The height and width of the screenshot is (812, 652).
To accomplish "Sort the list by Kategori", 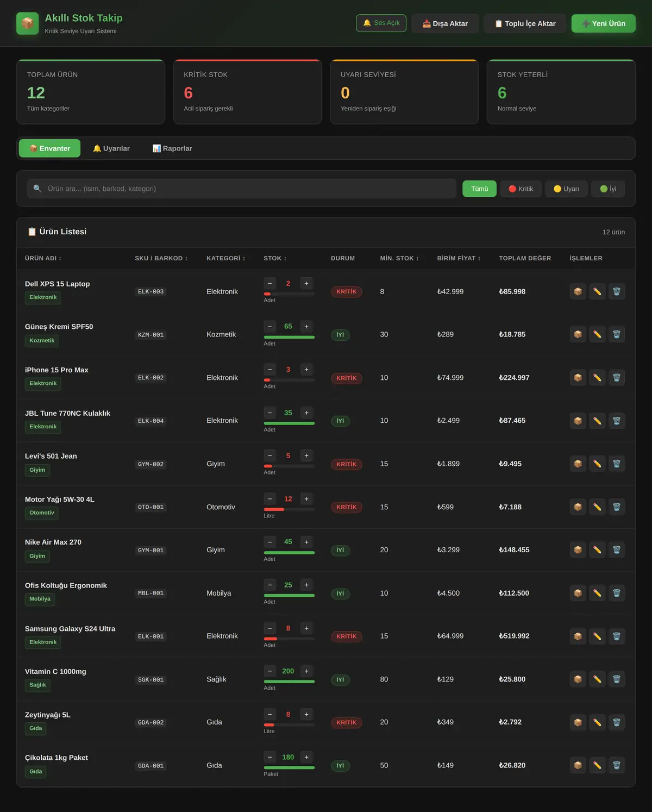I will click(x=226, y=258).
